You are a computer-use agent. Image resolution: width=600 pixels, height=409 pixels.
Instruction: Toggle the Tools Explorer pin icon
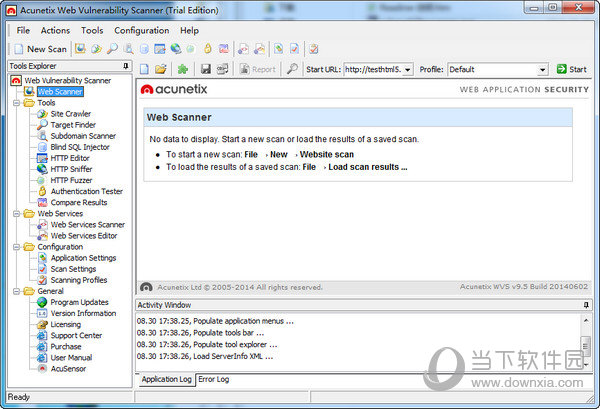point(126,66)
